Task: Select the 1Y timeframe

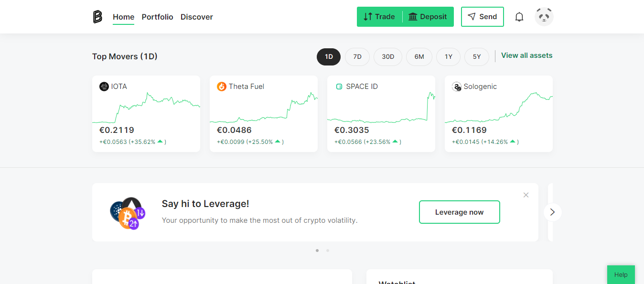Action: click(449, 57)
